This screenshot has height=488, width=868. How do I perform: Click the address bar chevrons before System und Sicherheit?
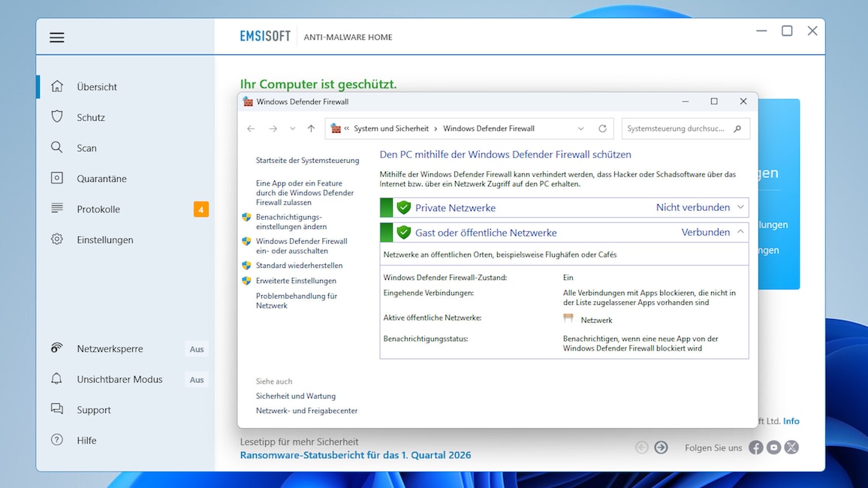click(x=347, y=128)
